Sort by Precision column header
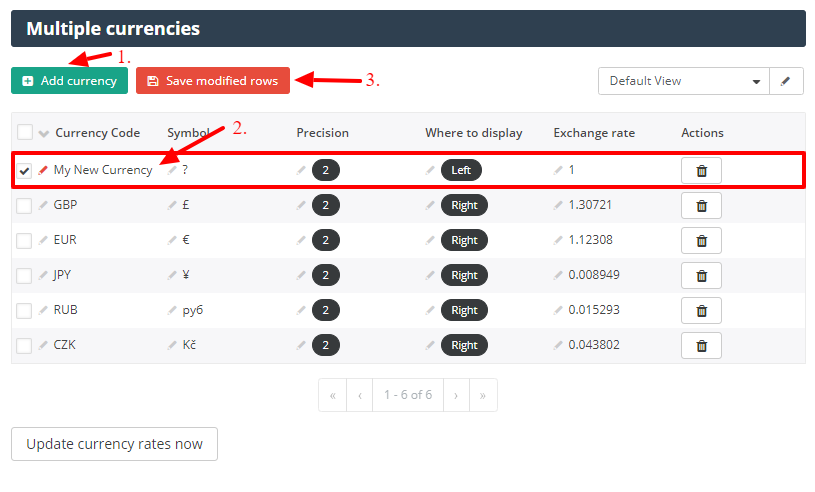Viewport: 815px width, 492px height. 322,133
